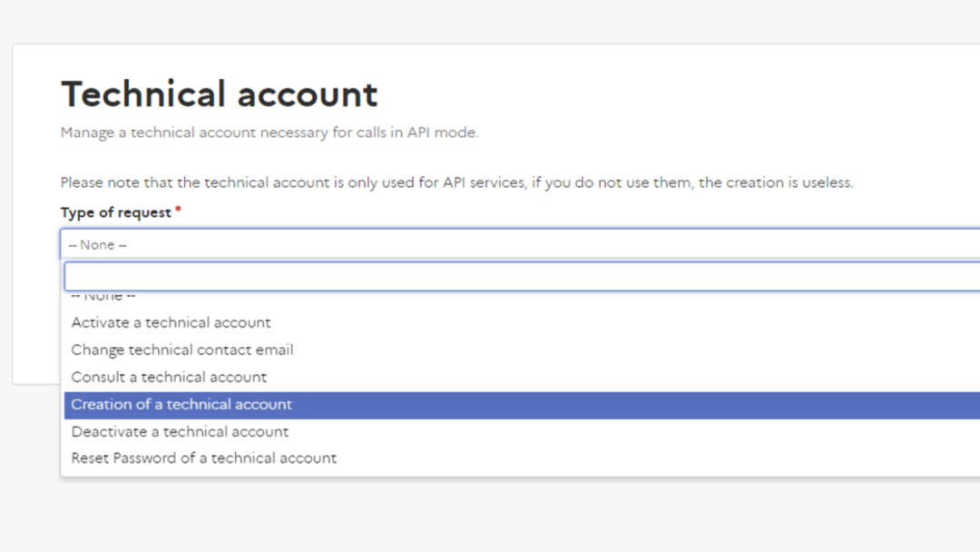The image size is (980, 552).
Task: Select the partially hidden '-- None --' option
Action: coord(103,297)
